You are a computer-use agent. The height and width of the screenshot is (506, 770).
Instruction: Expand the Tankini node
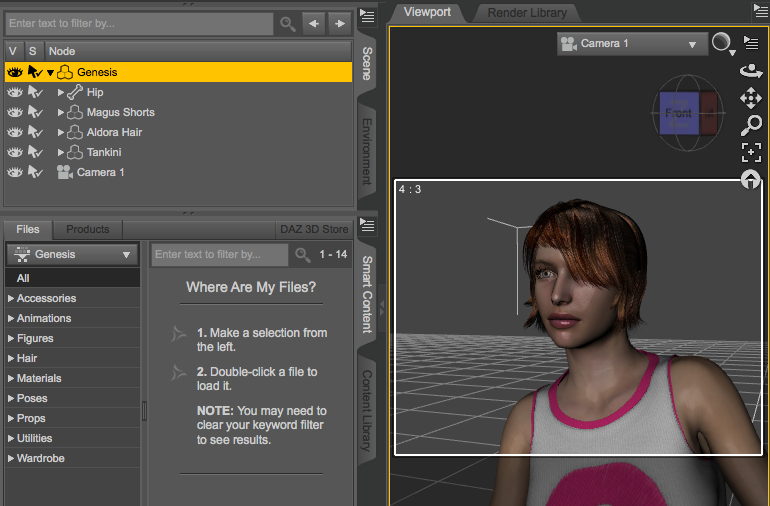coord(60,152)
